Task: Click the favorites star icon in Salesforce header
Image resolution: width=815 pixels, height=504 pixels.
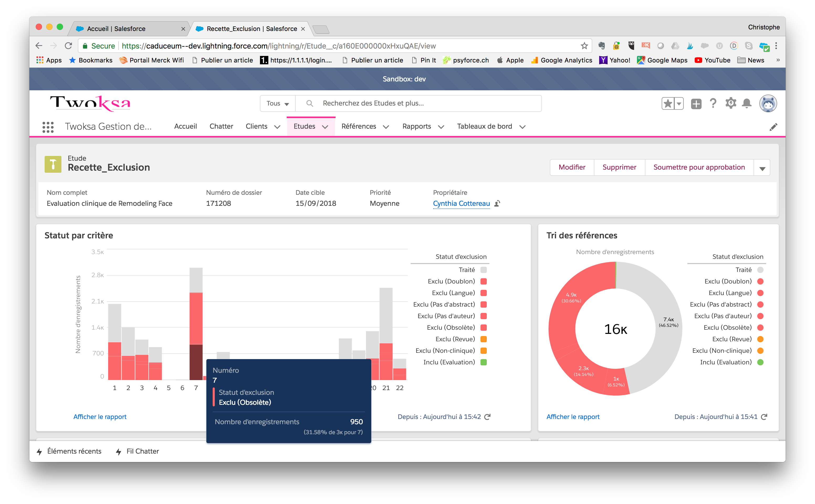Action: coord(668,104)
